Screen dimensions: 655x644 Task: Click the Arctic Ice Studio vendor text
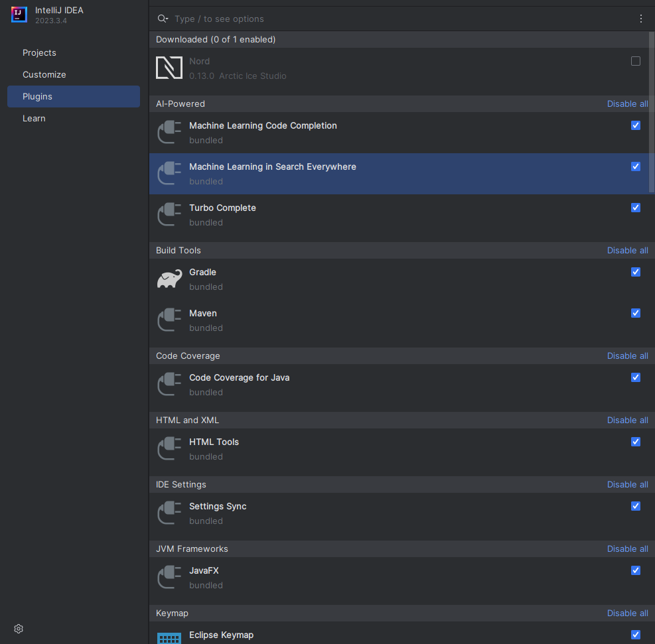[252, 76]
